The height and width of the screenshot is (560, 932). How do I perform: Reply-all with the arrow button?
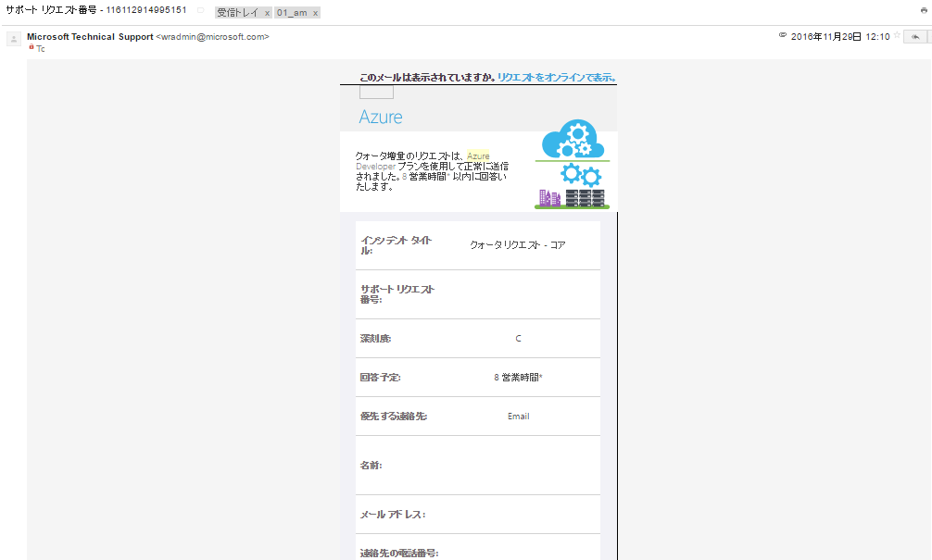tap(915, 37)
